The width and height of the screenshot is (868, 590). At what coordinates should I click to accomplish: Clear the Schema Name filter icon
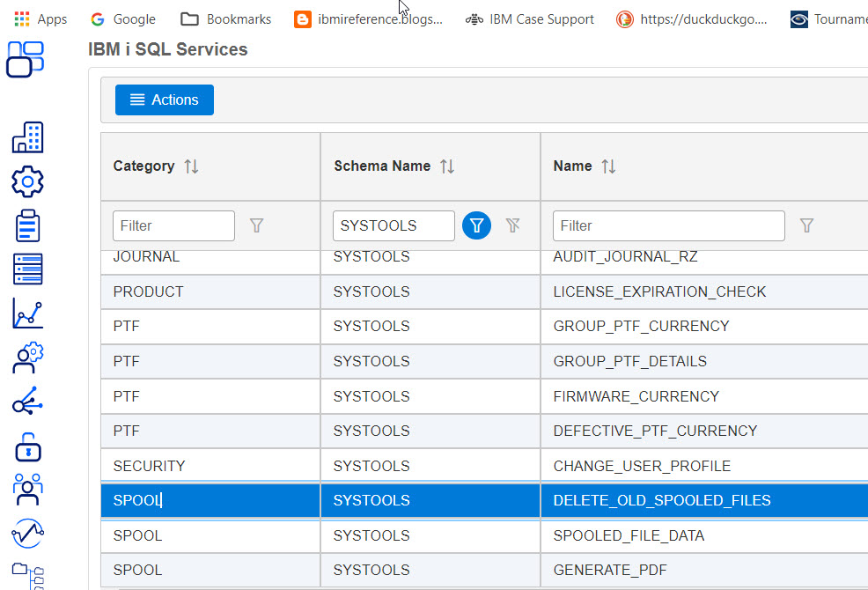point(512,225)
